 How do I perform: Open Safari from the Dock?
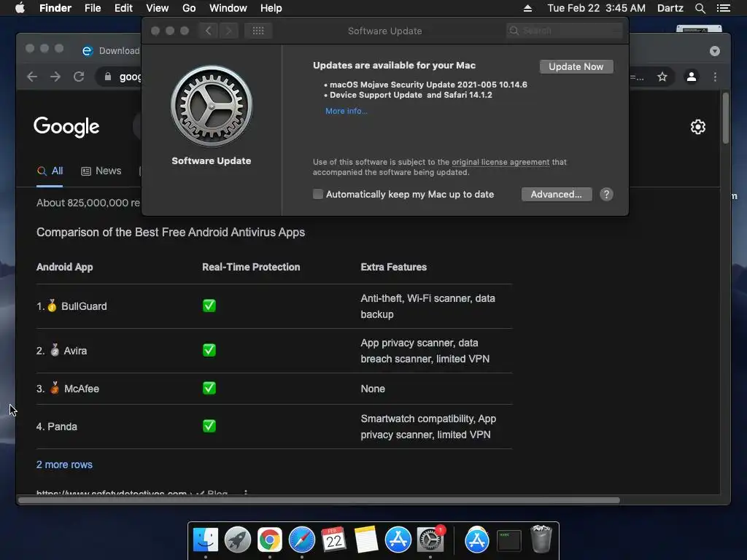301,540
